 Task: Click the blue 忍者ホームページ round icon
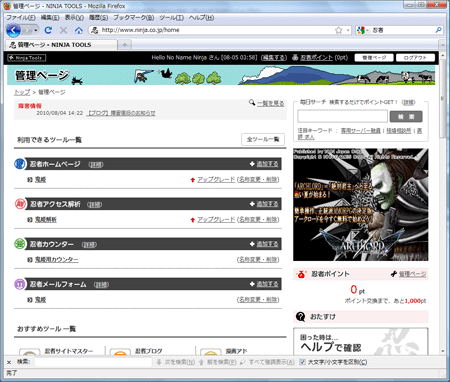coord(20,164)
